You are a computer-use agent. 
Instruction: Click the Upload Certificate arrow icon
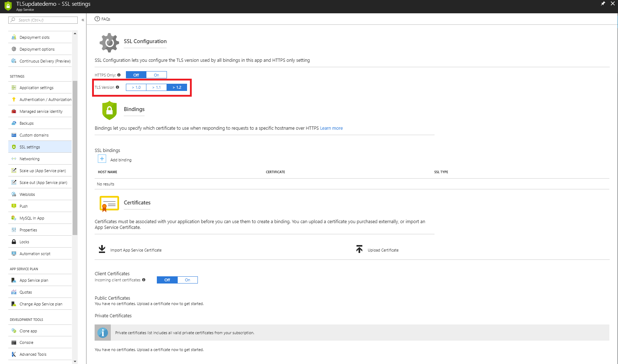(359, 249)
